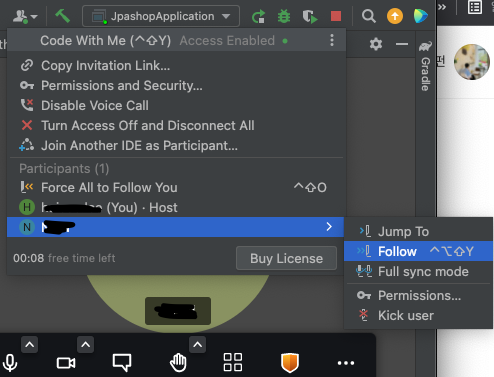The height and width of the screenshot is (377, 494).
Task: Toggle the camera in call bar
Action: [x=66, y=363]
